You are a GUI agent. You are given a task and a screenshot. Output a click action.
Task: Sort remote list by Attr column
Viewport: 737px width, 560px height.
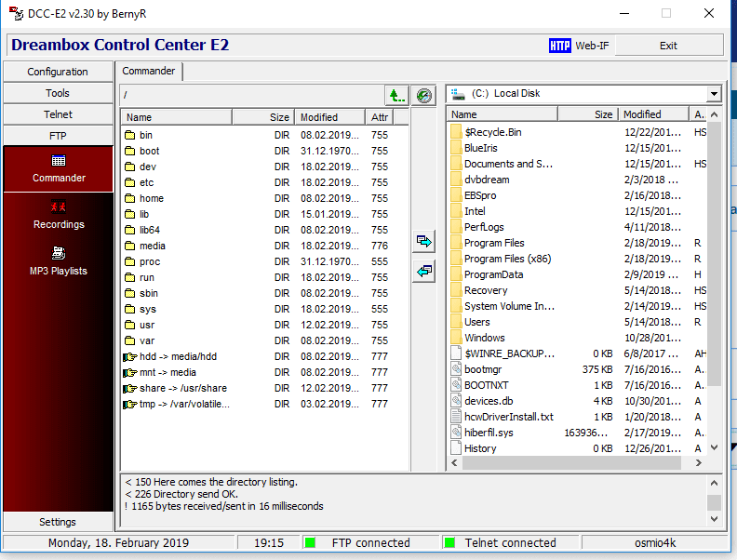380,117
